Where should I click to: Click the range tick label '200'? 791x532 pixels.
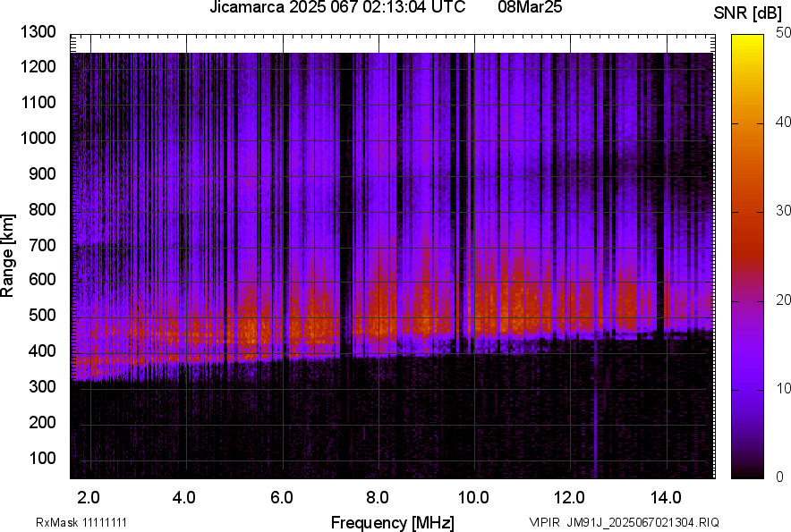(42, 422)
